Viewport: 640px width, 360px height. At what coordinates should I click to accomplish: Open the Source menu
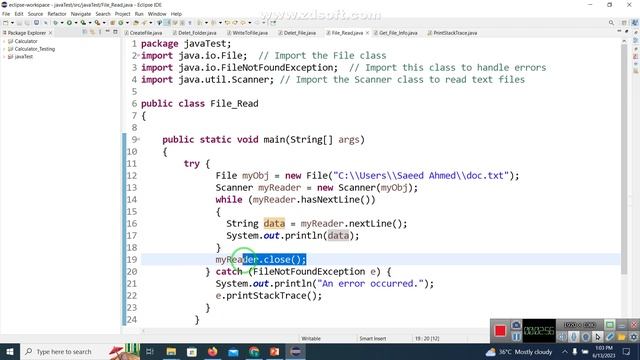[x=35, y=14]
